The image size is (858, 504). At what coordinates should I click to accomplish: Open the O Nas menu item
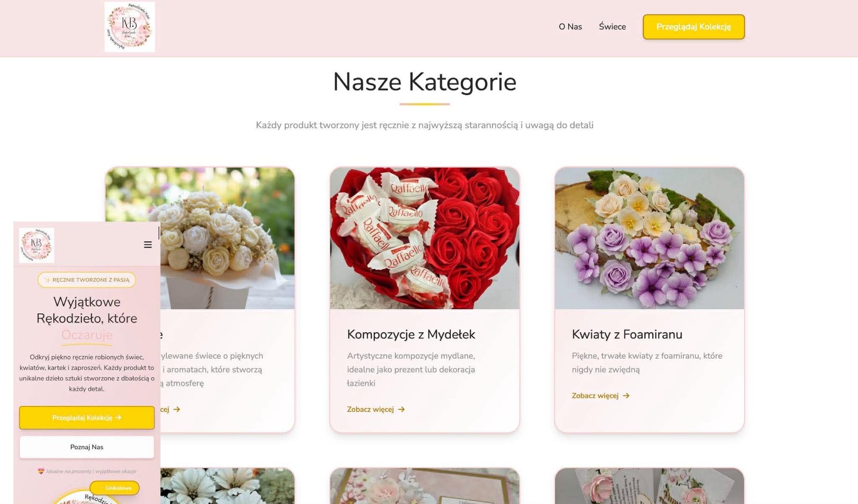pos(570,27)
